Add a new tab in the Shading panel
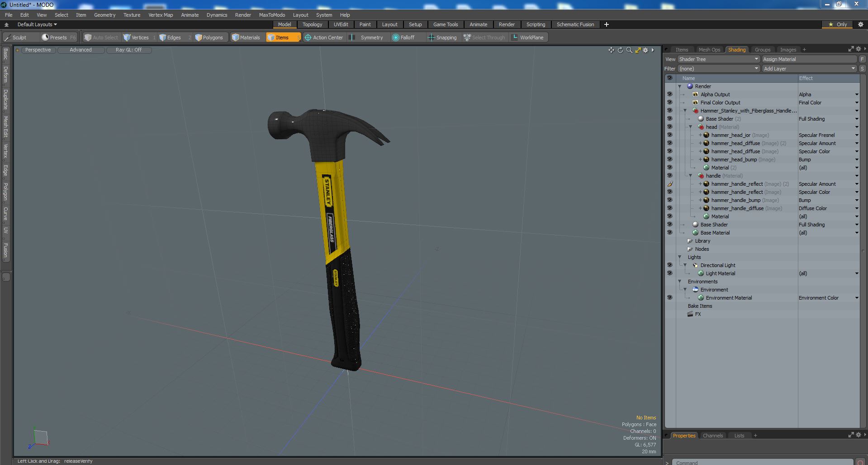Viewport: 868px width, 465px height. coord(804,50)
